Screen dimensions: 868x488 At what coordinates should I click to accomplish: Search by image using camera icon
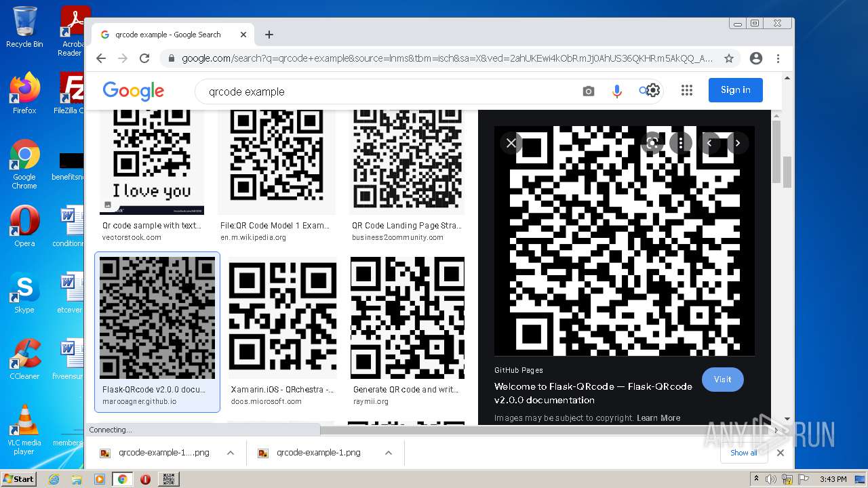[589, 91]
